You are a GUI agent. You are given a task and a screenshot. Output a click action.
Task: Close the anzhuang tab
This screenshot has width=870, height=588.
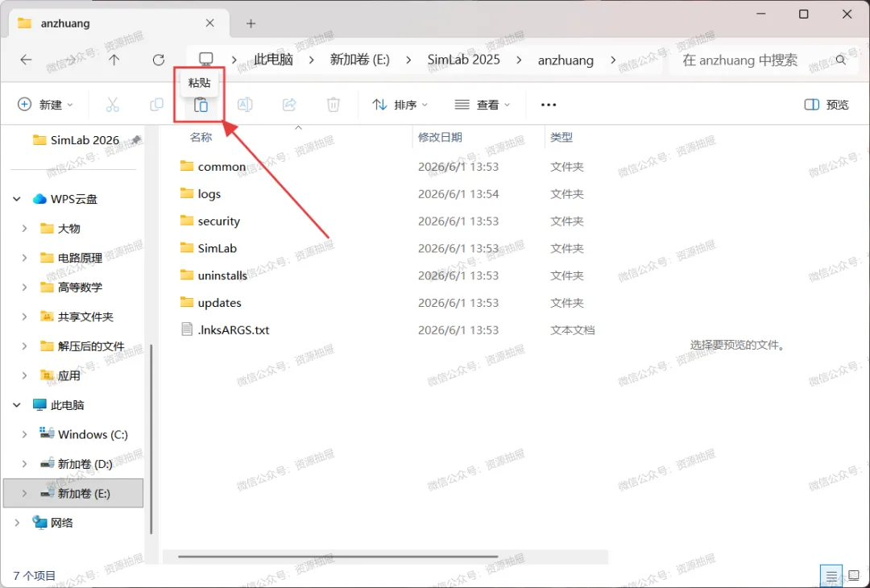[x=209, y=23]
